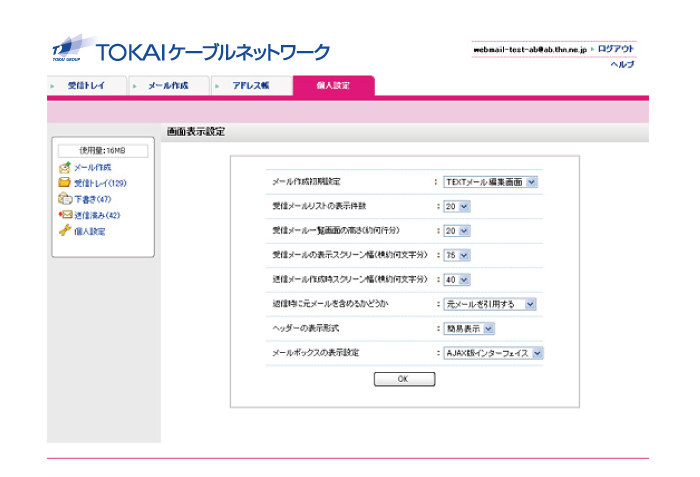700x477 pixels.
Task: Open 受信メールの表示スクリーン幅 dropdown
Action: tap(457, 255)
